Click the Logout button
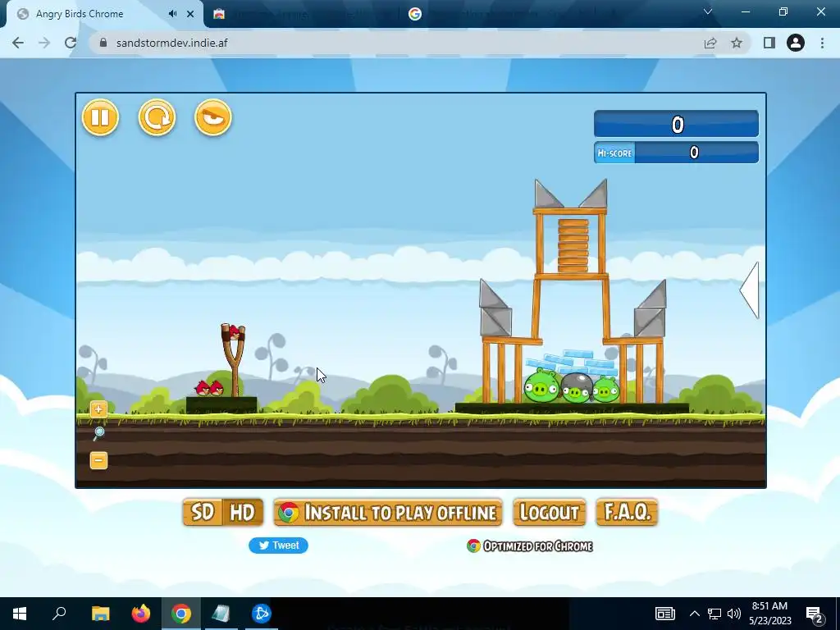Screen dimensions: 840x630 (549, 513)
